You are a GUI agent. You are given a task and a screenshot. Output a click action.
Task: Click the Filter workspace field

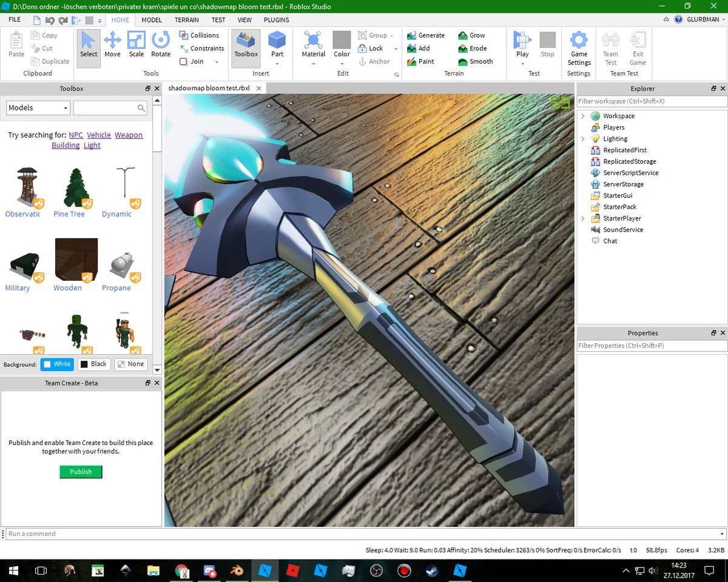(x=651, y=101)
